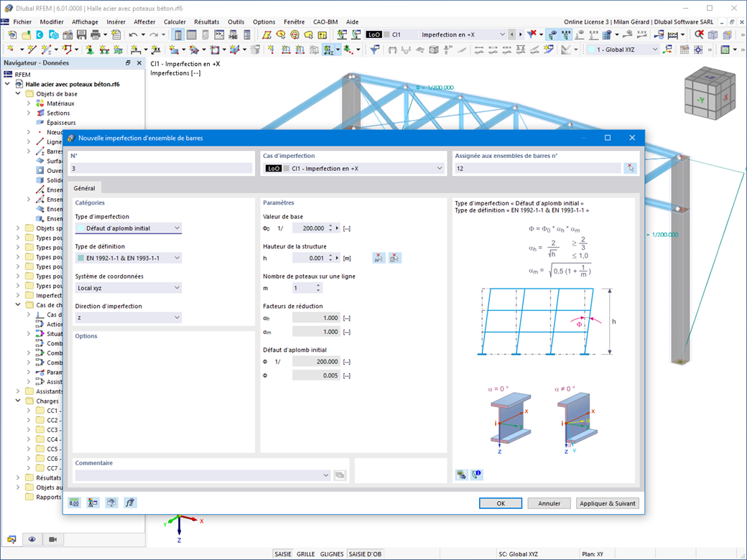Click the print icon in top toolbar
This screenshot has width=747, height=560.
coord(96,34)
